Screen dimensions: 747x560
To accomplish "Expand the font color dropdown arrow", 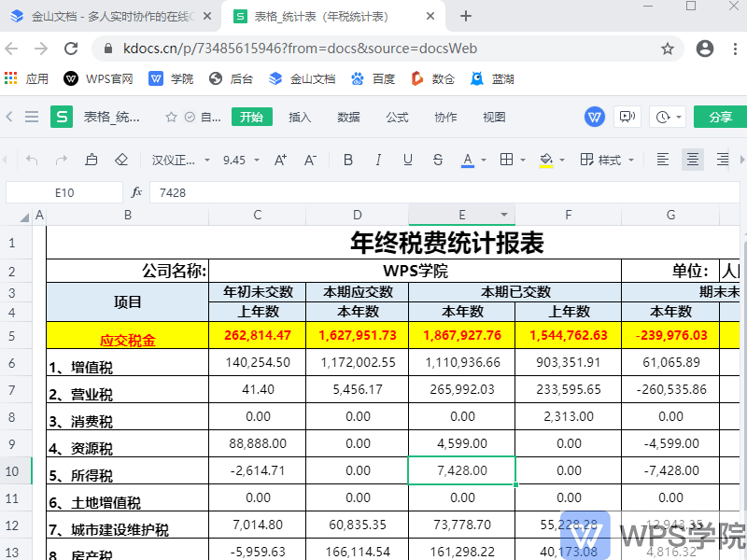I will click(x=484, y=160).
